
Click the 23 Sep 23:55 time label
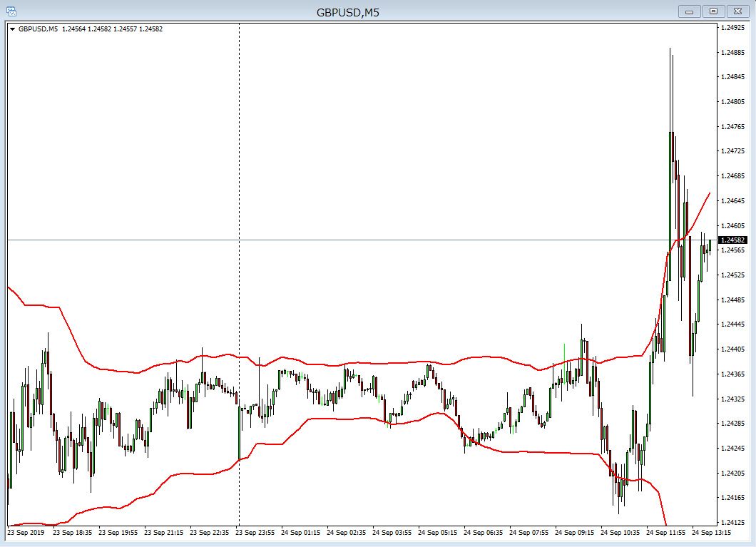[x=254, y=532]
